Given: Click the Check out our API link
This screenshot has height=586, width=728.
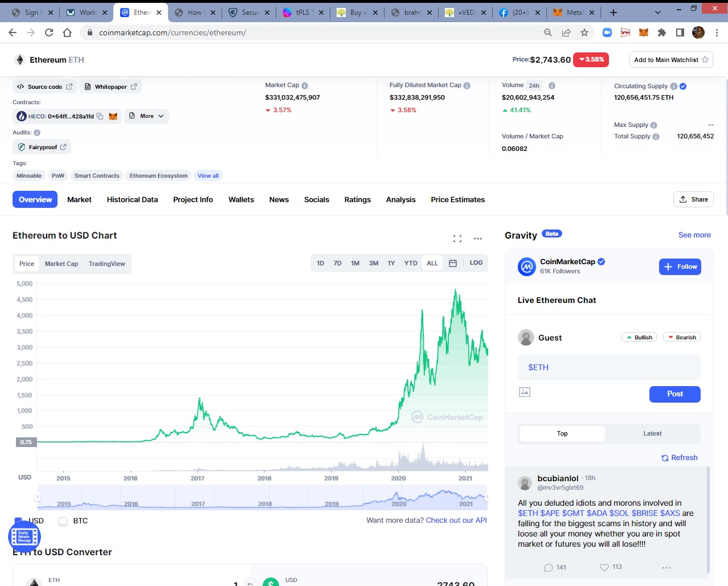Looking at the screenshot, I should click(456, 520).
